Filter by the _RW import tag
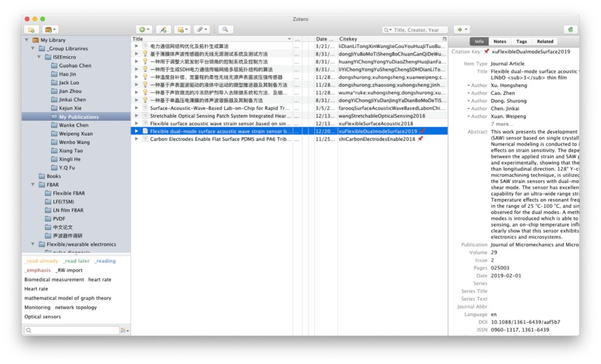Viewport: 601px width, 364px height. coord(69,270)
